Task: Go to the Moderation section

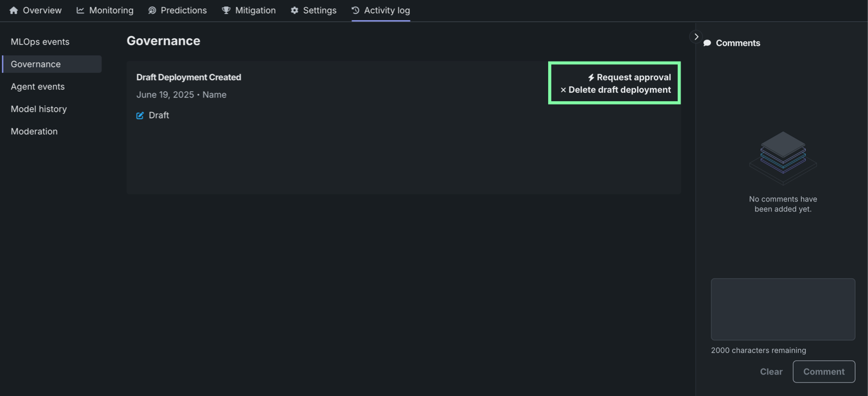Action: 34,131
